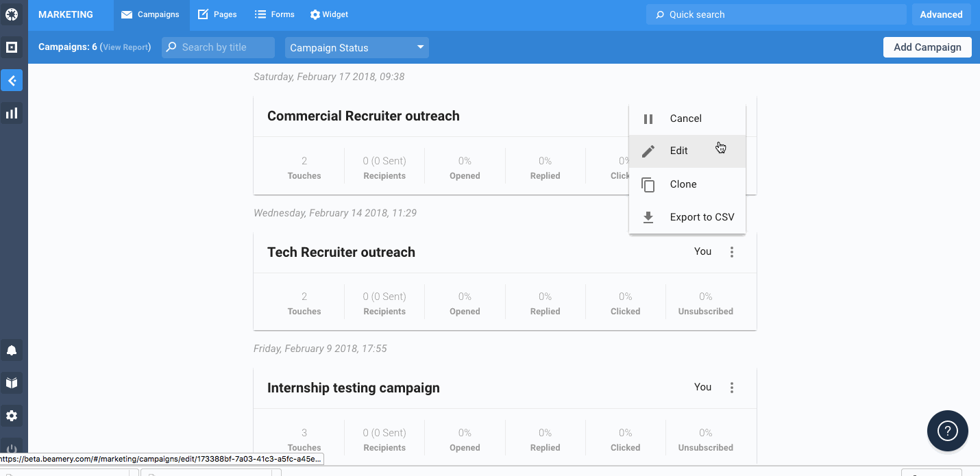
Task: Click Recipients stat on Commercial Recruiter outreach
Action: point(384,168)
